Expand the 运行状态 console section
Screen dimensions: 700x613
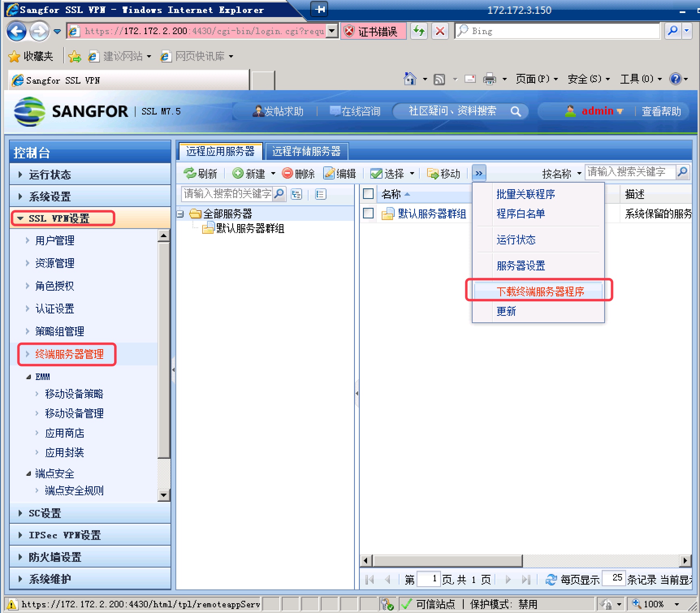90,175
